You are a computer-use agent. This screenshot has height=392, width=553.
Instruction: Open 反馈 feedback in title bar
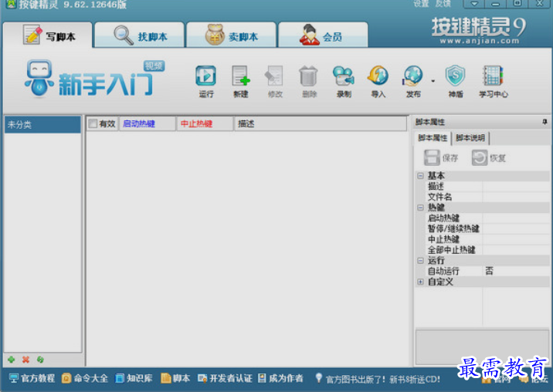(443, 4)
